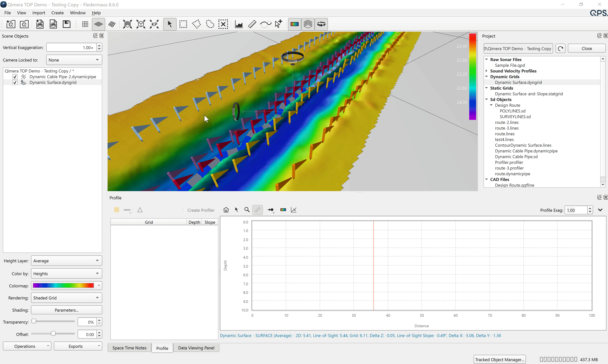608x364 pixels.
Task: Select the rectangular selection tool
Action: pyautogui.click(x=183, y=24)
